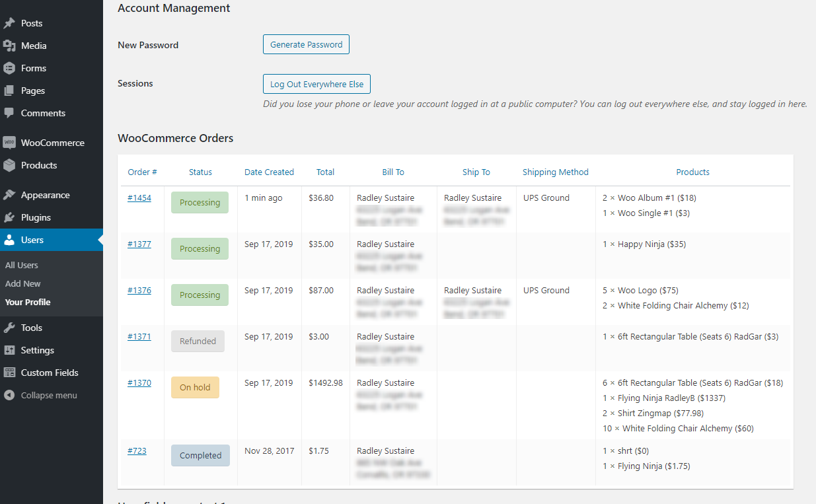Click the Products box icon
Screen dimensions: 816x504
[x=9, y=165]
